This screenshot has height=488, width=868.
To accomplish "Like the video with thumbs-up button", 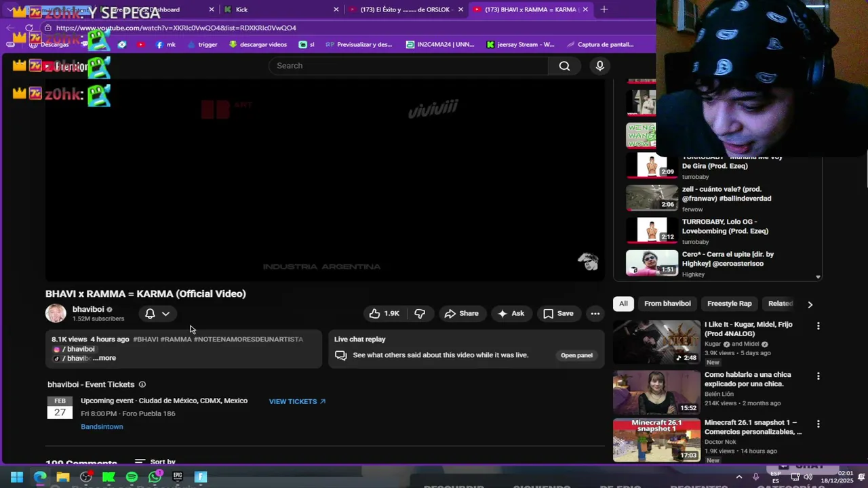I will click(x=384, y=313).
